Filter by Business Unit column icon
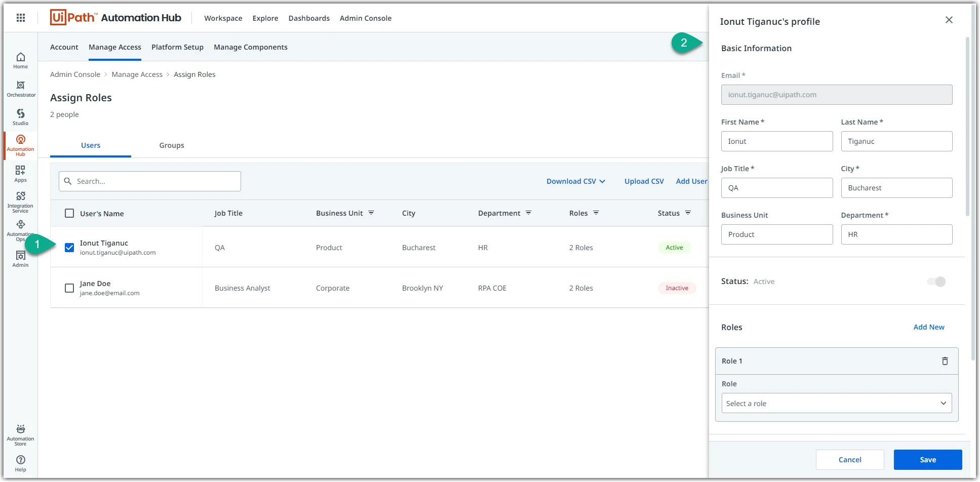980x482 pixels. [371, 213]
